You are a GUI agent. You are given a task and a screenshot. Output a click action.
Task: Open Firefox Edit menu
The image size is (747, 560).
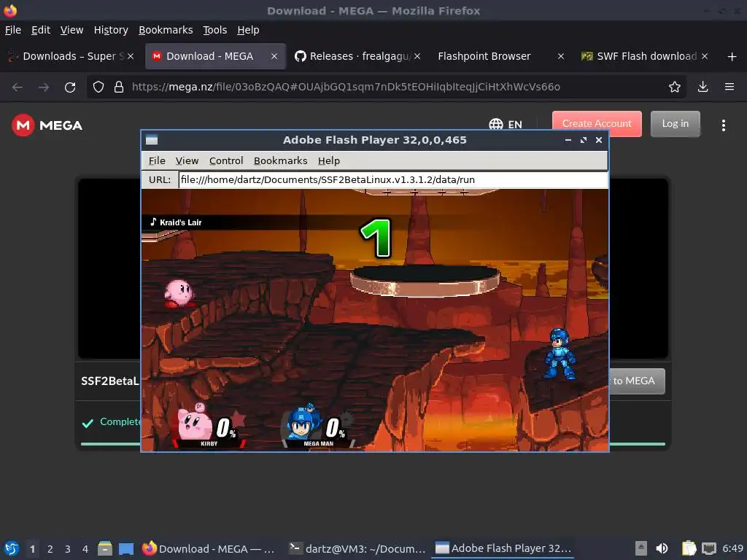[41, 30]
